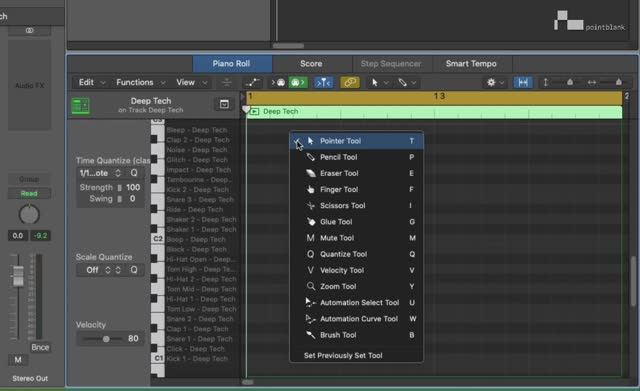Select the Ride - Deep Tech row
Viewport: 640px width, 391px height.
coord(195,209)
